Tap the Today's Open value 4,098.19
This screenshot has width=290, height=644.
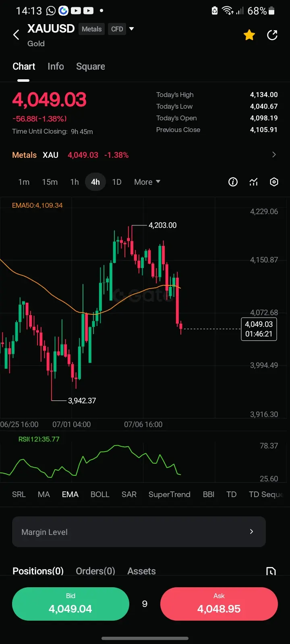264,118
